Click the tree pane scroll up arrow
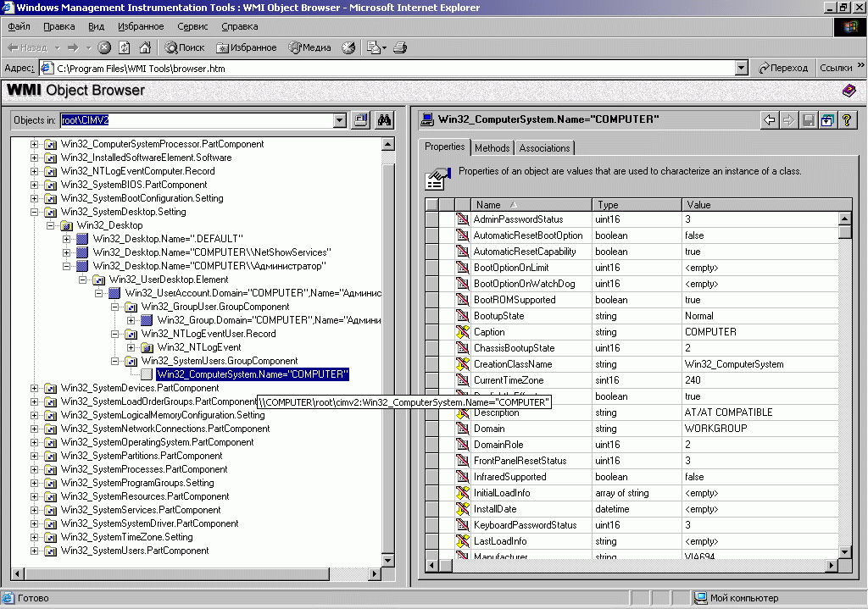Screen dimensions: 868x609 (388, 144)
